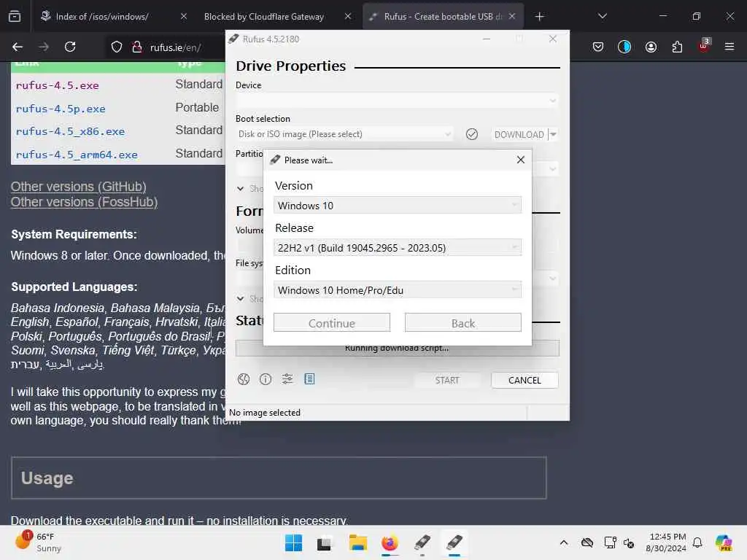Expand advanced format options chevron
Viewport: 747px width, 560px height.
241,298
